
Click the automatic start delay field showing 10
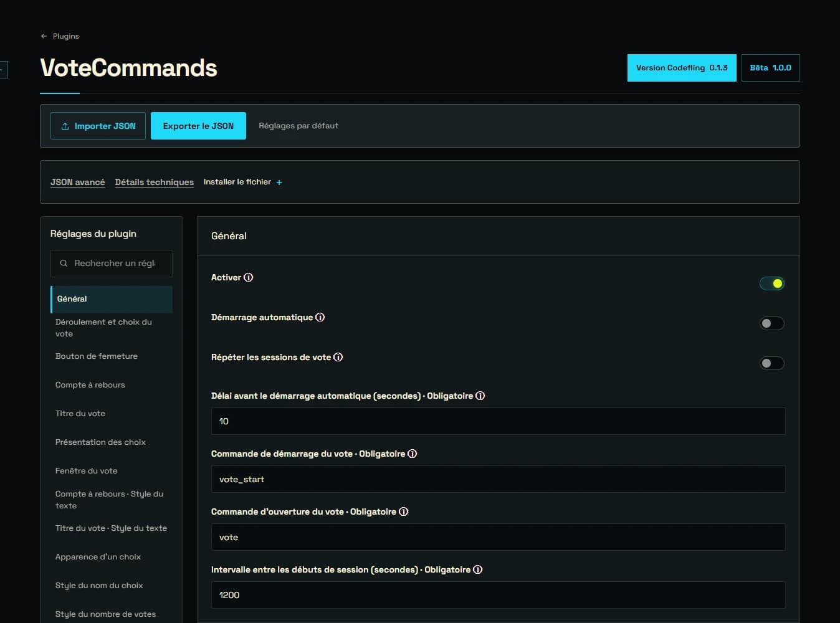click(499, 421)
